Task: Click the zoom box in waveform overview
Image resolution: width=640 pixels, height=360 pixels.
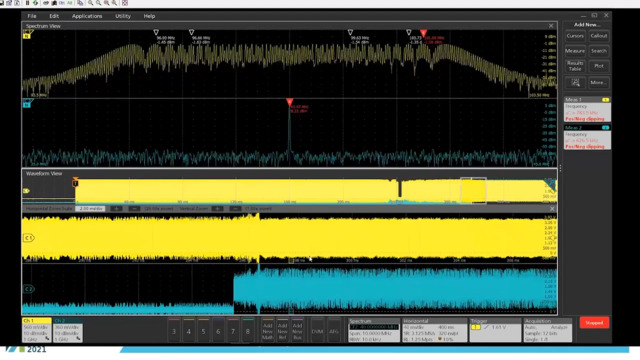Action: (x=473, y=190)
